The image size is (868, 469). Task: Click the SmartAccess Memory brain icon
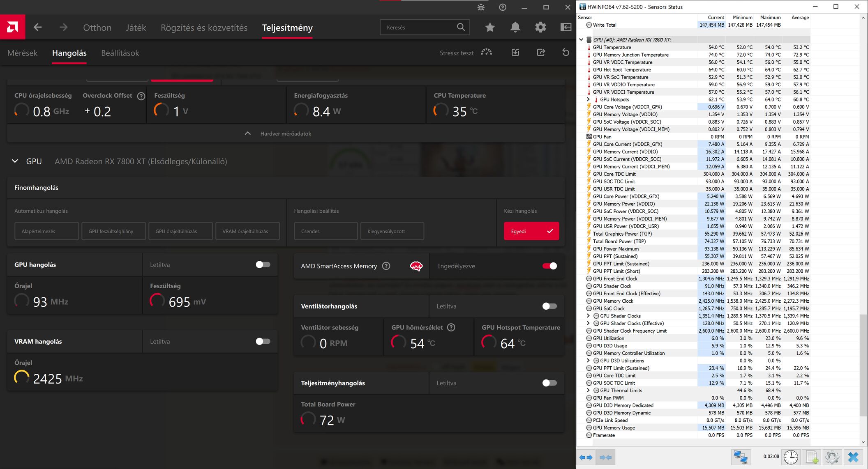[416, 266]
